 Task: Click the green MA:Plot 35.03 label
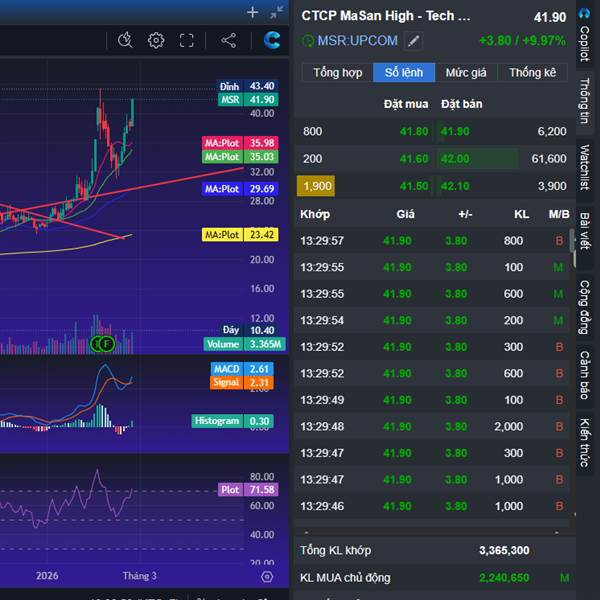click(x=240, y=157)
